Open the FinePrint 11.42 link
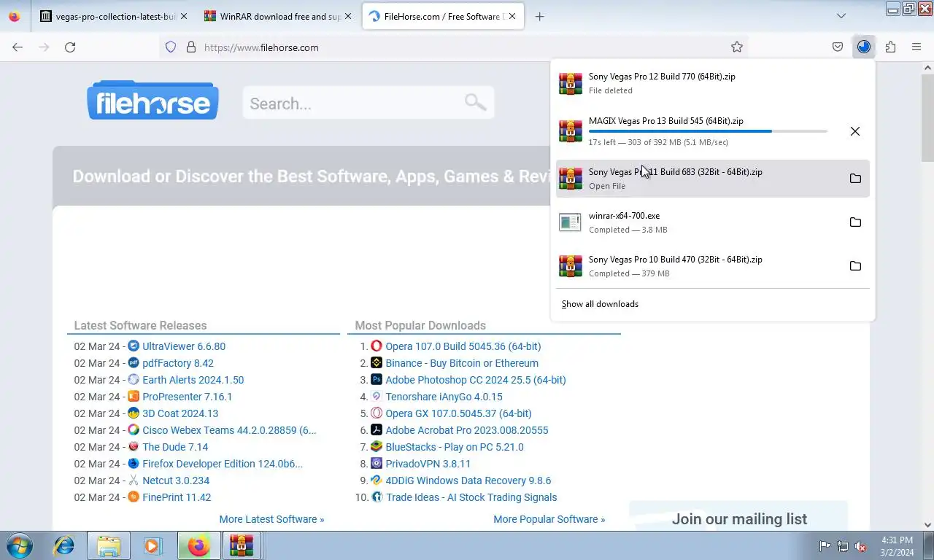This screenshot has width=934, height=560. tap(177, 497)
